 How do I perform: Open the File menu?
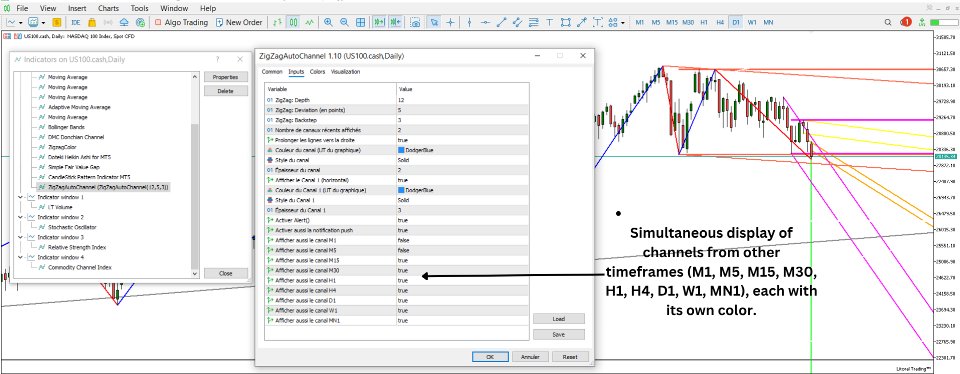(21, 8)
